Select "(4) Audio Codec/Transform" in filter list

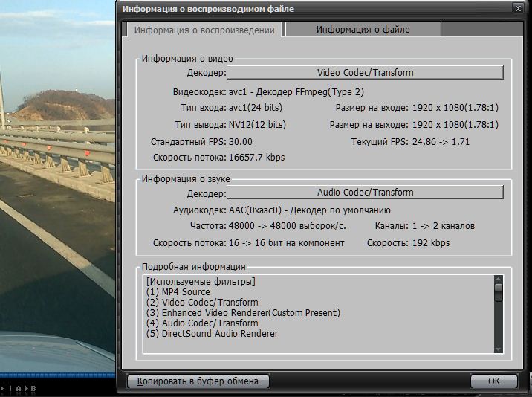[202, 323]
